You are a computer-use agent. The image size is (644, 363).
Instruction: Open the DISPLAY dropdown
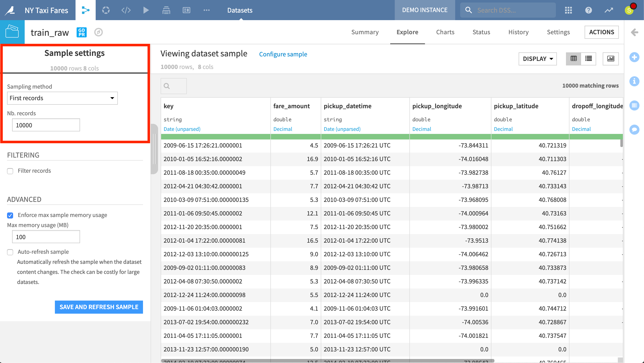(538, 59)
